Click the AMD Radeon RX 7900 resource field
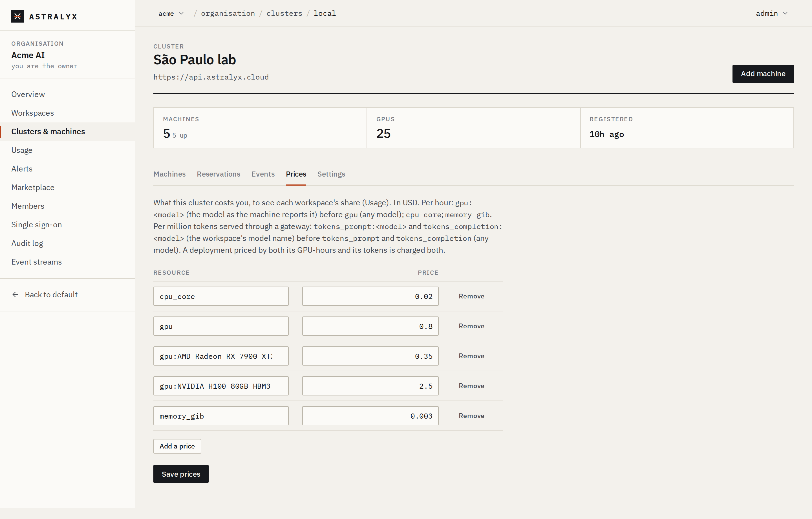 221,356
